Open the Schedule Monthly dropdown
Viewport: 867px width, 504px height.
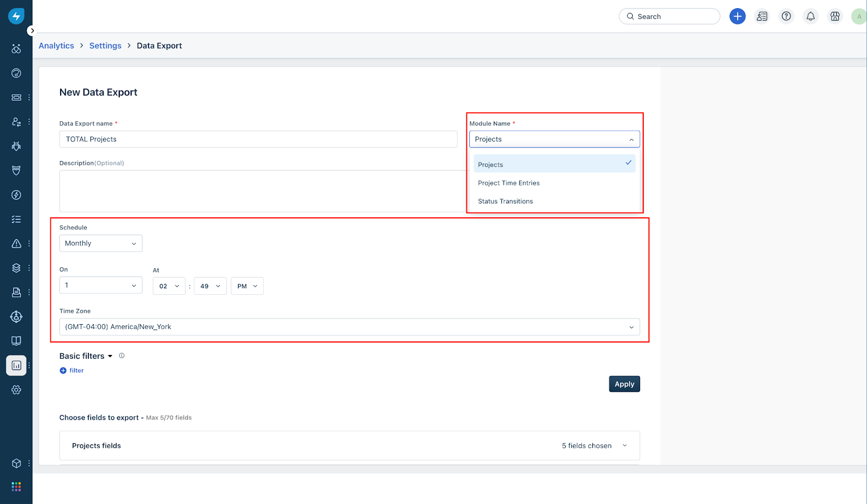click(x=101, y=243)
